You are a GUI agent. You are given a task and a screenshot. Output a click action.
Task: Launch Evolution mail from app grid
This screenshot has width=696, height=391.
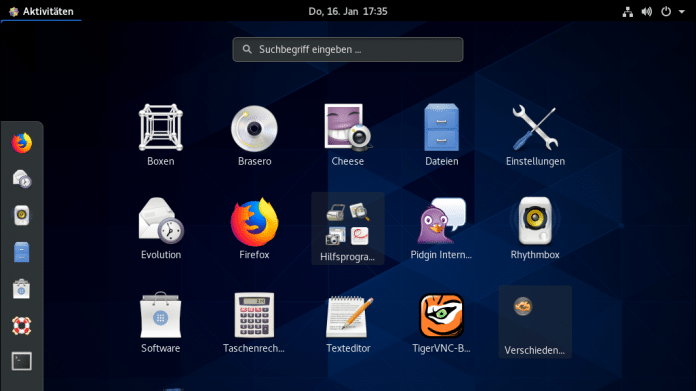(161, 229)
